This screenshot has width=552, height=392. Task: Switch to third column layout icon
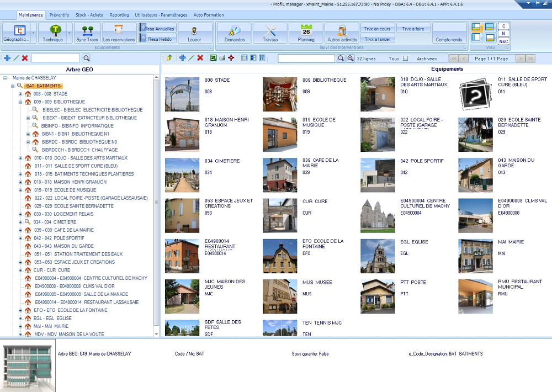262,58
